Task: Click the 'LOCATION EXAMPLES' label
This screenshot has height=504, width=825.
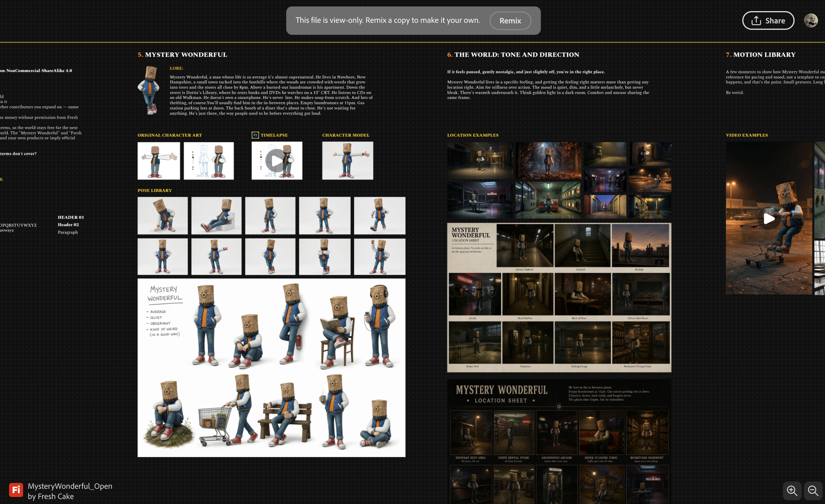Action: pos(473,135)
